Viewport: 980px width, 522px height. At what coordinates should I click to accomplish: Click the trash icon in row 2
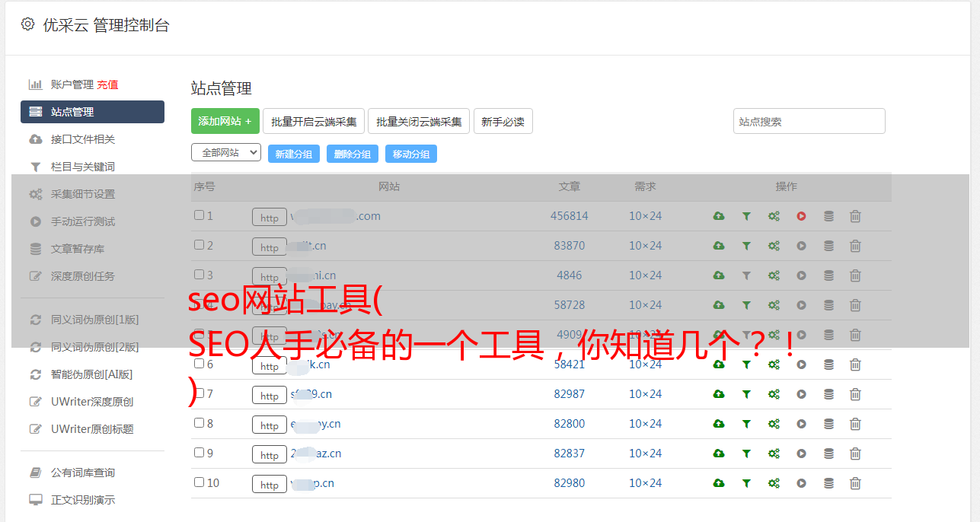click(855, 246)
